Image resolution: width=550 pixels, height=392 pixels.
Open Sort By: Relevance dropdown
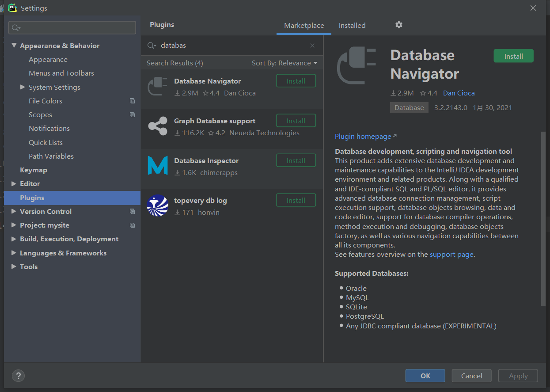point(284,63)
